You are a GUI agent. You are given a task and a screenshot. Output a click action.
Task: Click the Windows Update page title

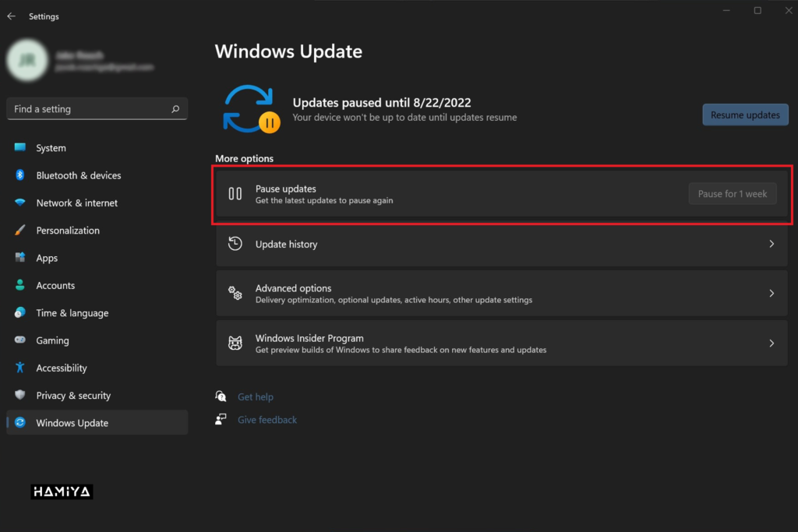(288, 51)
